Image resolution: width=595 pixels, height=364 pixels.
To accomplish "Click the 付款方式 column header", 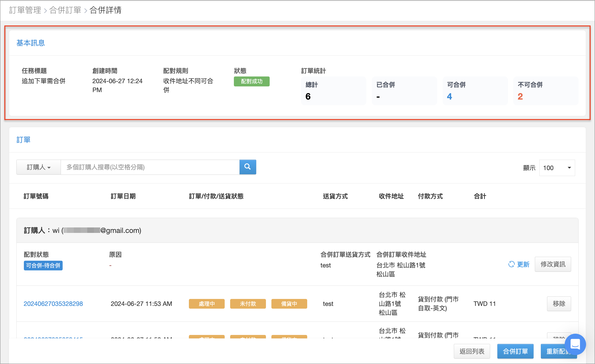I will click(430, 196).
